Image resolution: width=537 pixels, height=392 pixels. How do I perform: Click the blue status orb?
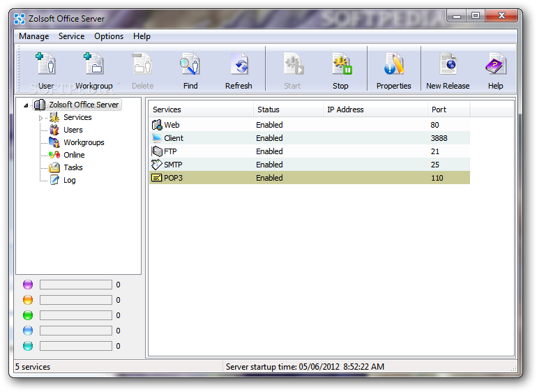point(28,331)
